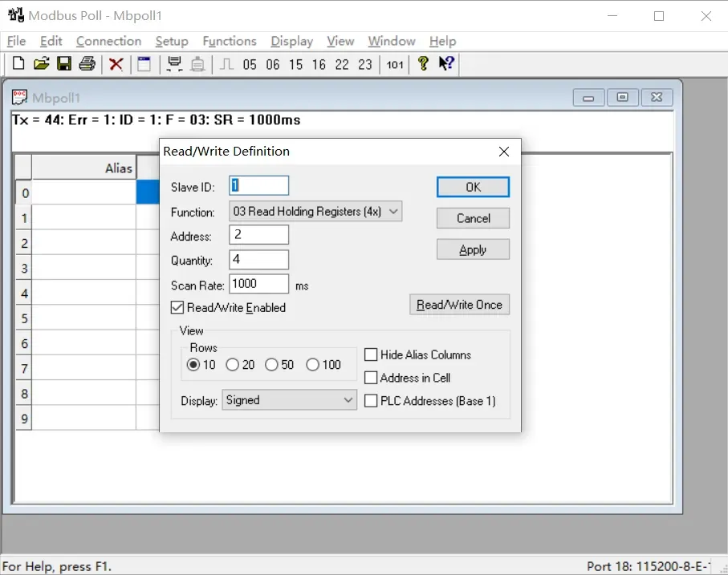Minimize the Mbpoll1 child window
Image resolution: width=728 pixels, height=575 pixels.
(x=588, y=97)
